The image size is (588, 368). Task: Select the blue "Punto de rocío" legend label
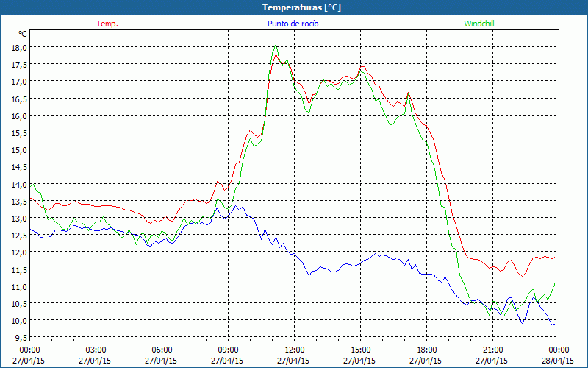293,24
